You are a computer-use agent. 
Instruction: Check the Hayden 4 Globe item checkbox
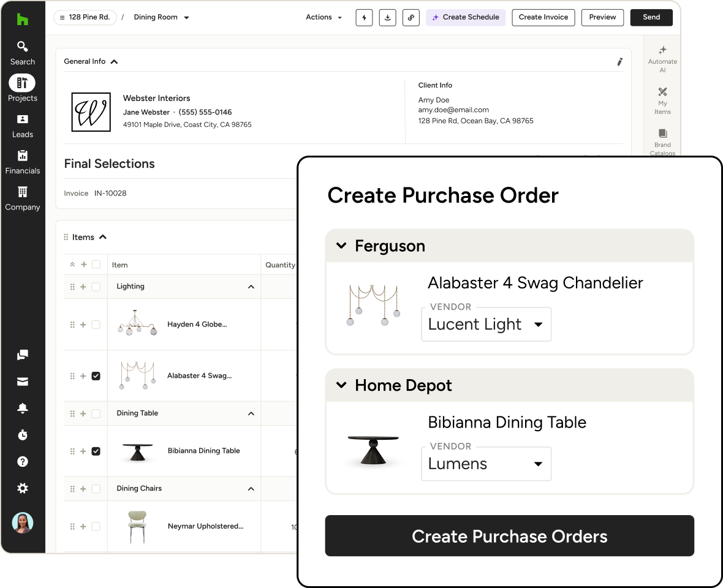tap(96, 325)
